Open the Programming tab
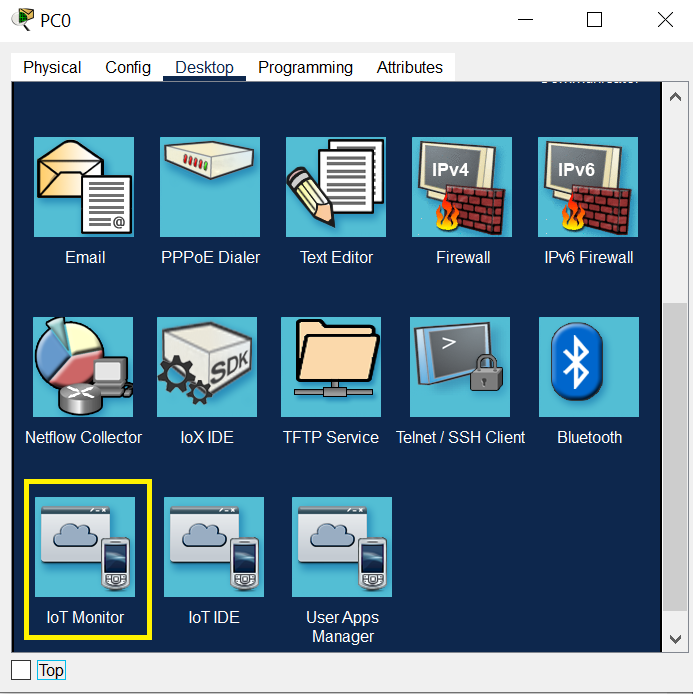Image resolution: width=693 pixels, height=694 pixels. coord(305,68)
